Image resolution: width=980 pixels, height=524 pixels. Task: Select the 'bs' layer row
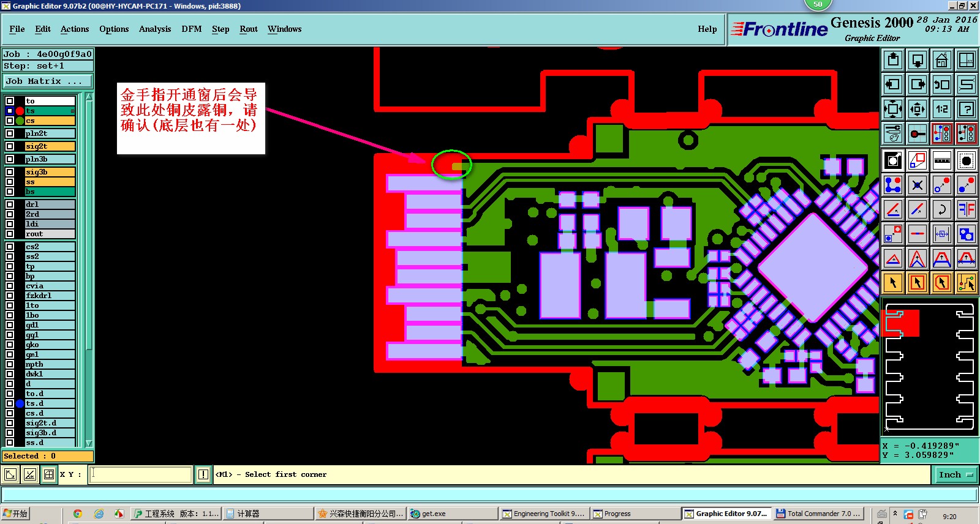(x=50, y=192)
